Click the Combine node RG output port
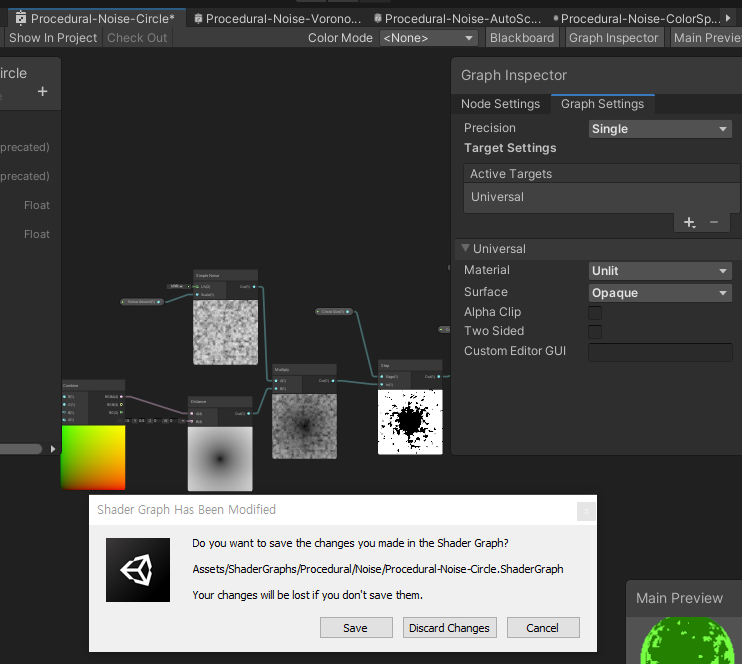742x664 pixels. tap(122, 413)
